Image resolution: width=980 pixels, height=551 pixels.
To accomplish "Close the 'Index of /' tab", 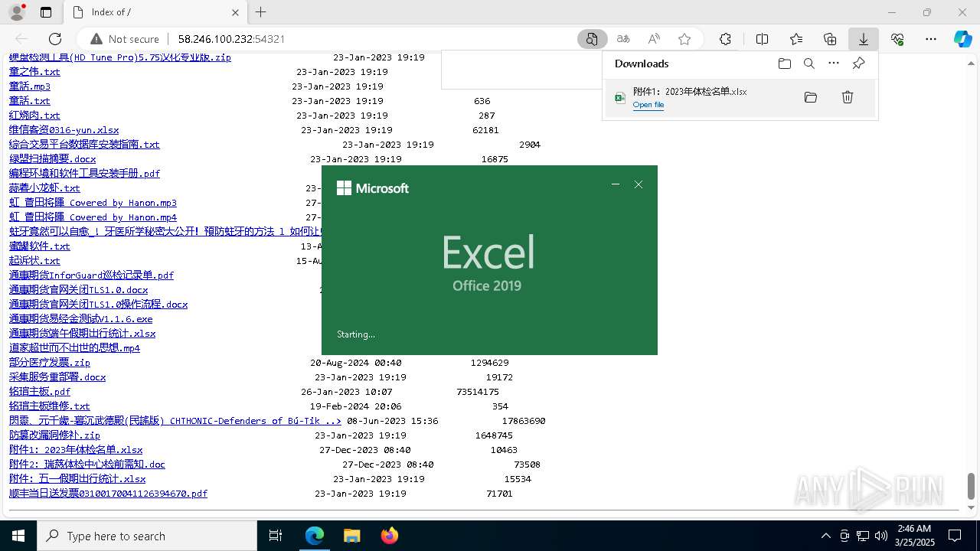I will point(236,12).
